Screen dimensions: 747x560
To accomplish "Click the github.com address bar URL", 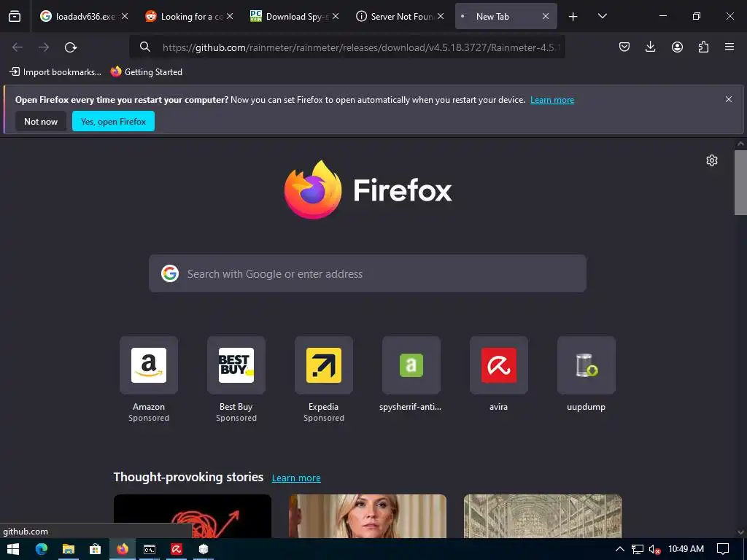I will [x=361, y=47].
